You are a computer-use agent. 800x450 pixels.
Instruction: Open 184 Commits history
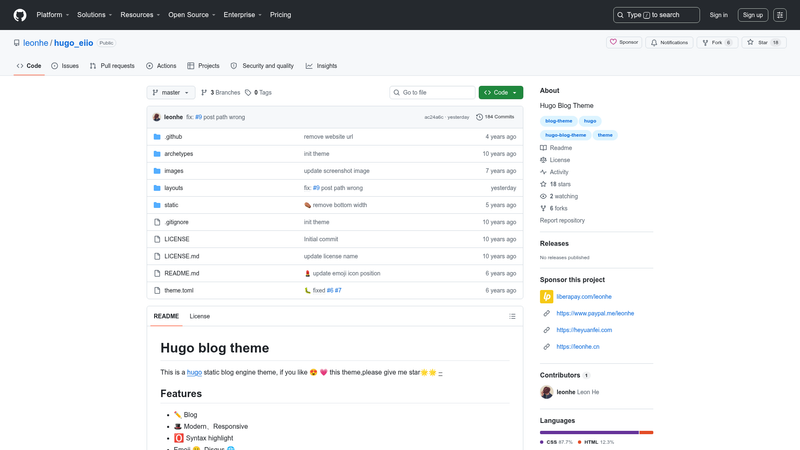click(495, 117)
